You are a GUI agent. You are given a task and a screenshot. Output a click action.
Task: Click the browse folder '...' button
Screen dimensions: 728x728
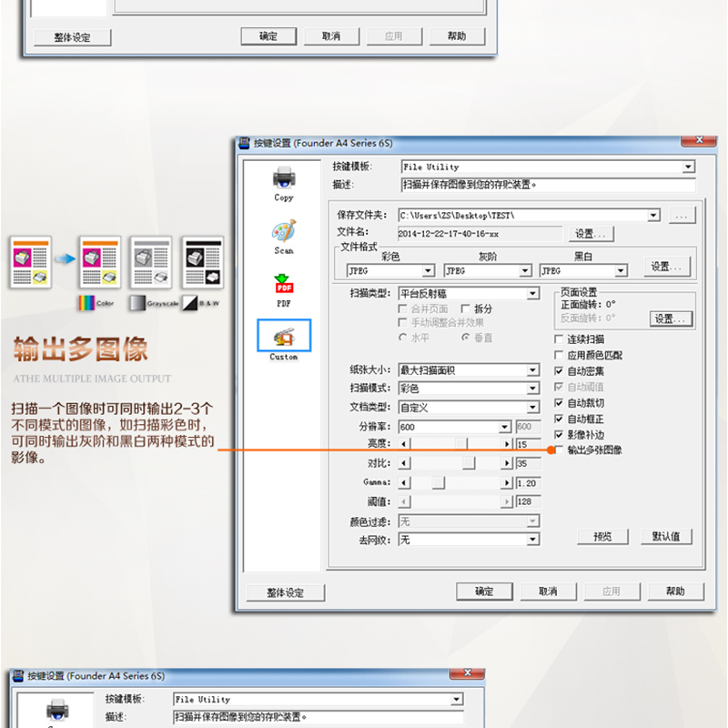point(682,216)
